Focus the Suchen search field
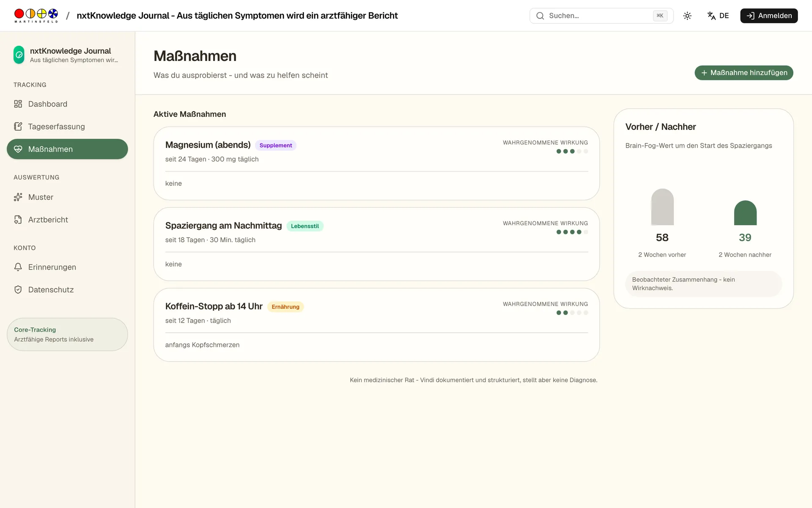The width and height of the screenshot is (812, 508). point(601,16)
